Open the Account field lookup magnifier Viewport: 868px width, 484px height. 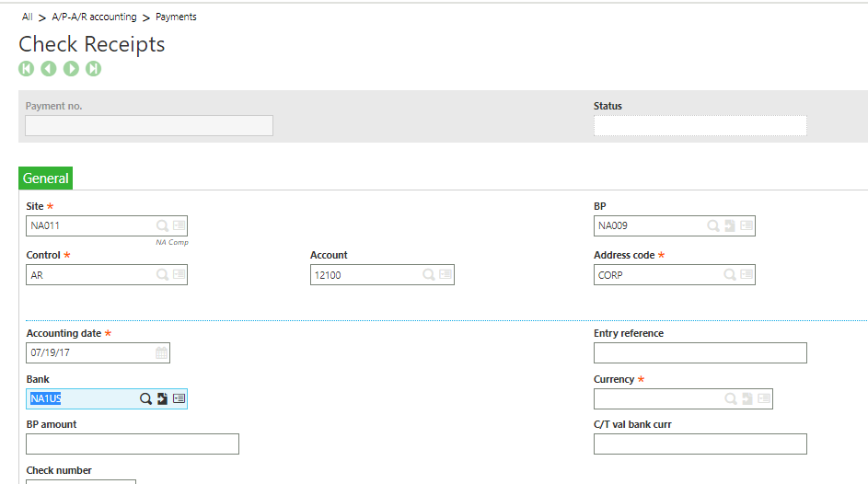(x=429, y=274)
